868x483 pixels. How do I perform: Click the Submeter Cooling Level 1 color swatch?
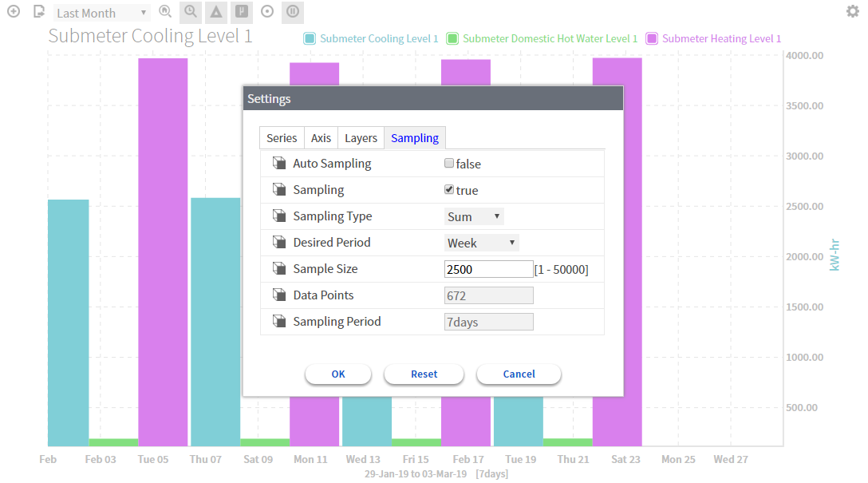pos(310,38)
